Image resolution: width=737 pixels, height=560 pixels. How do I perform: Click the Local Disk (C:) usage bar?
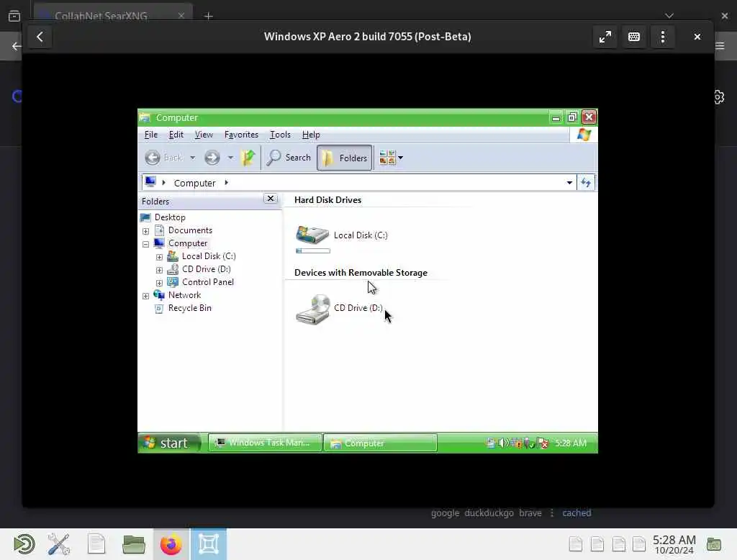[313, 250]
